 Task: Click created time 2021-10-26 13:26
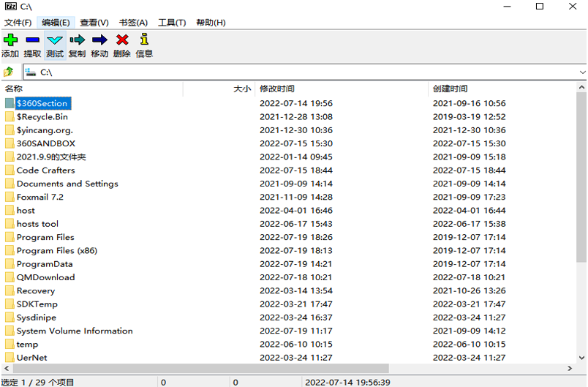point(469,290)
